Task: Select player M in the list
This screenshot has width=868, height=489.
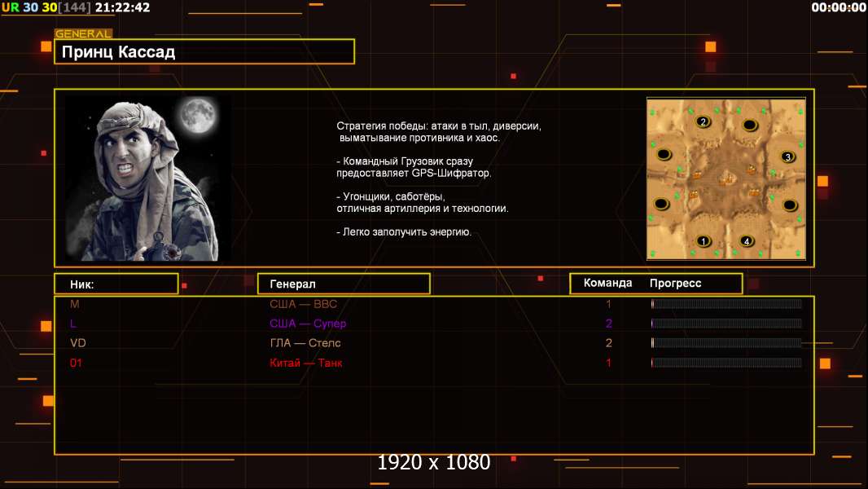Action: pos(75,304)
